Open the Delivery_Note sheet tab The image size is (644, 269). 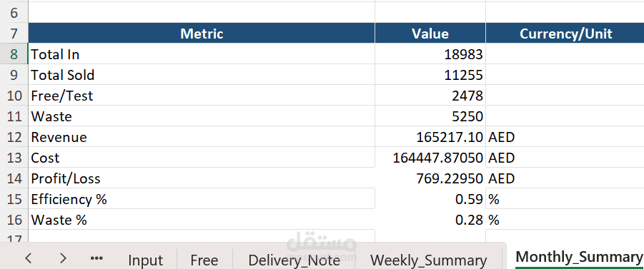pos(294,260)
